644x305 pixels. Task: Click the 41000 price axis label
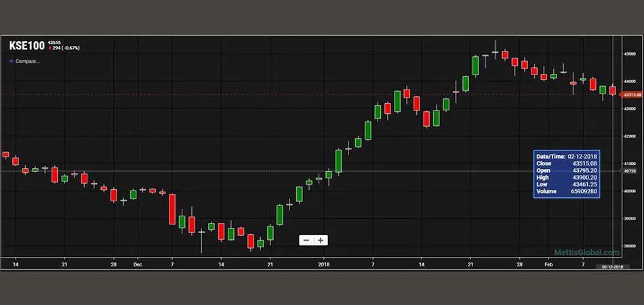pyautogui.click(x=631, y=164)
